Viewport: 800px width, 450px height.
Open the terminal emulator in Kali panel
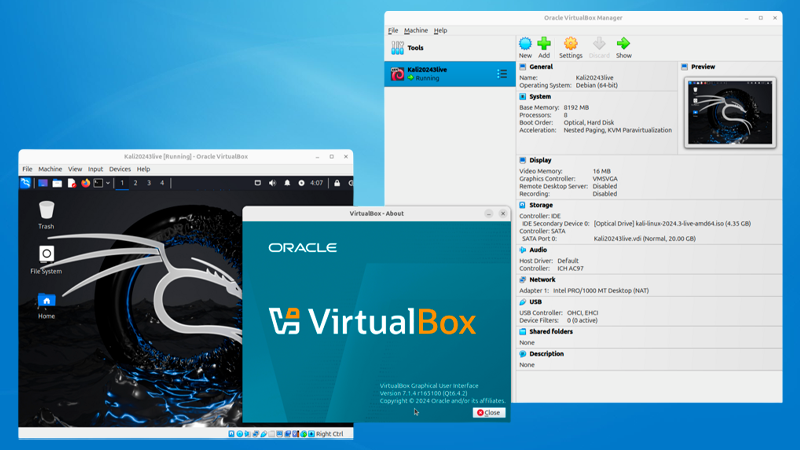pyautogui.click(x=98, y=183)
